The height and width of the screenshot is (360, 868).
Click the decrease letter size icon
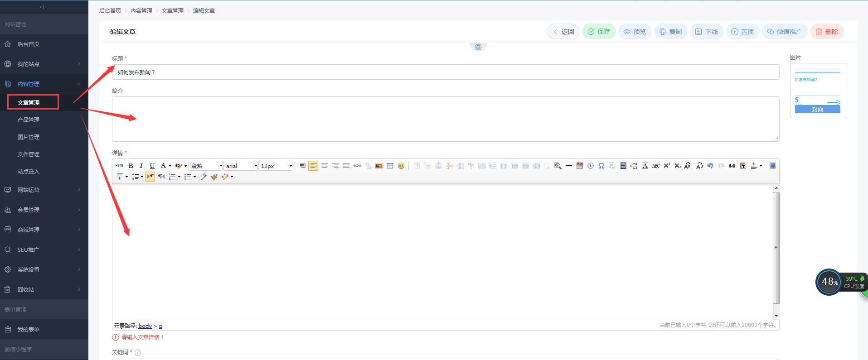tap(699, 166)
